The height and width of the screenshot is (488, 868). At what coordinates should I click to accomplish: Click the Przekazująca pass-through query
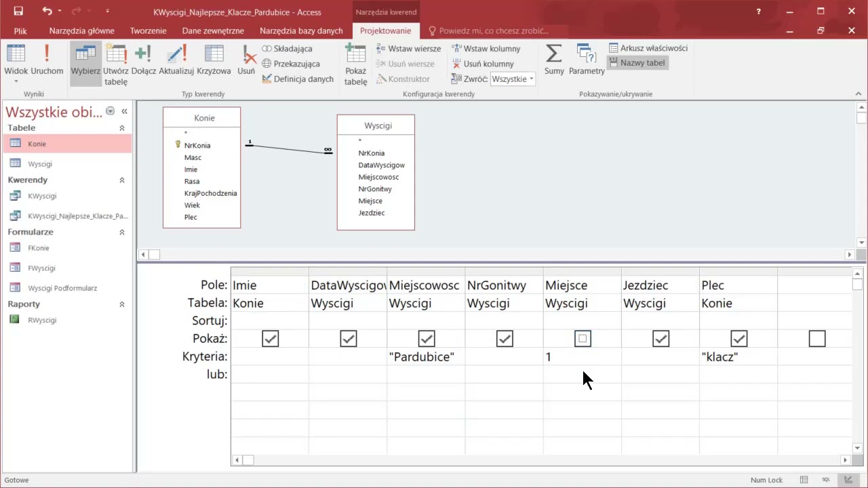point(291,64)
